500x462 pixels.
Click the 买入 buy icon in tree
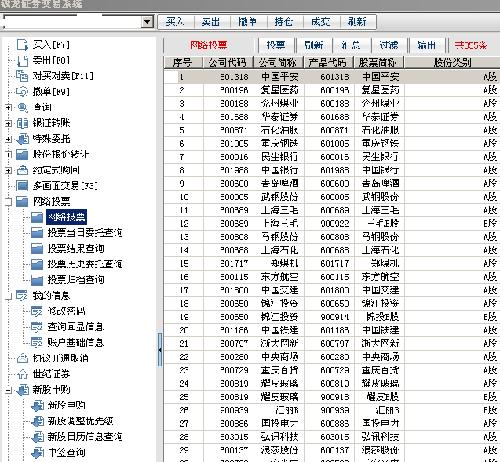coord(22,45)
